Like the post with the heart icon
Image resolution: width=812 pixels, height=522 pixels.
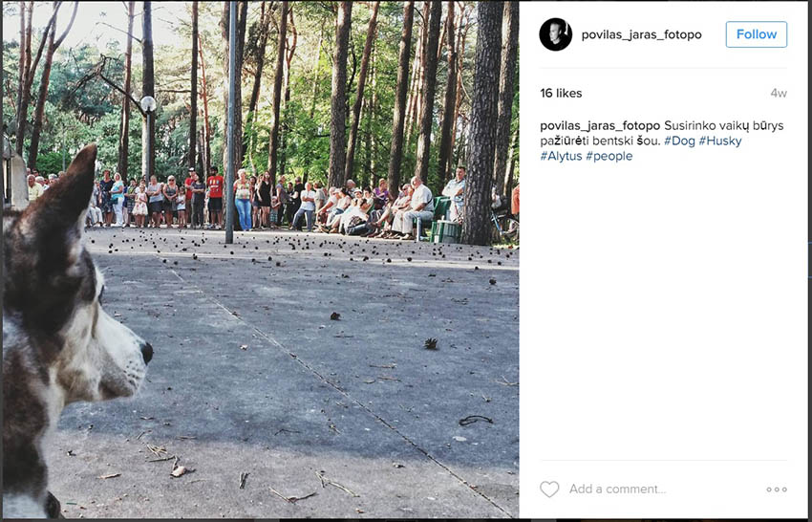pos(549,489)
